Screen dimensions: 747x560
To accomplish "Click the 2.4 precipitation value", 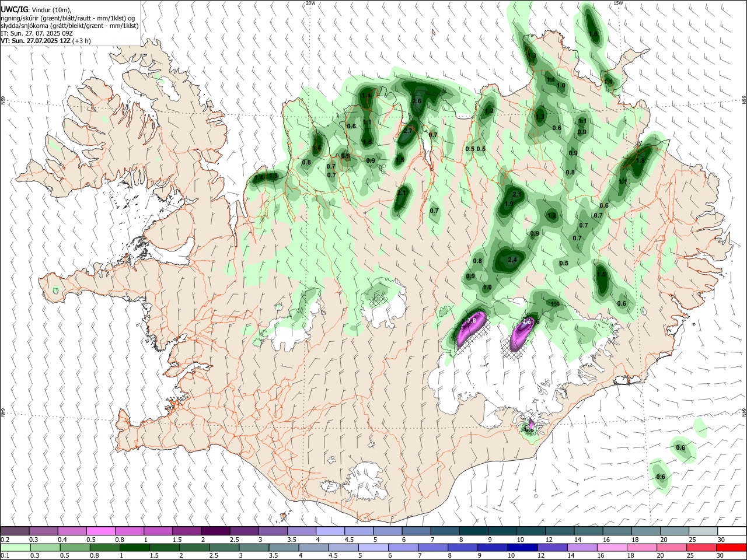I will [513, 260].
